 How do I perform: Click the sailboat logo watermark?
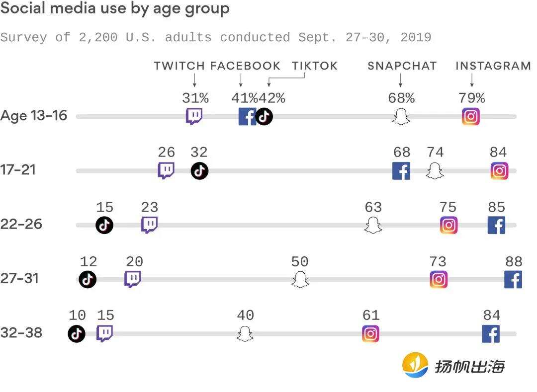(415, 365)
